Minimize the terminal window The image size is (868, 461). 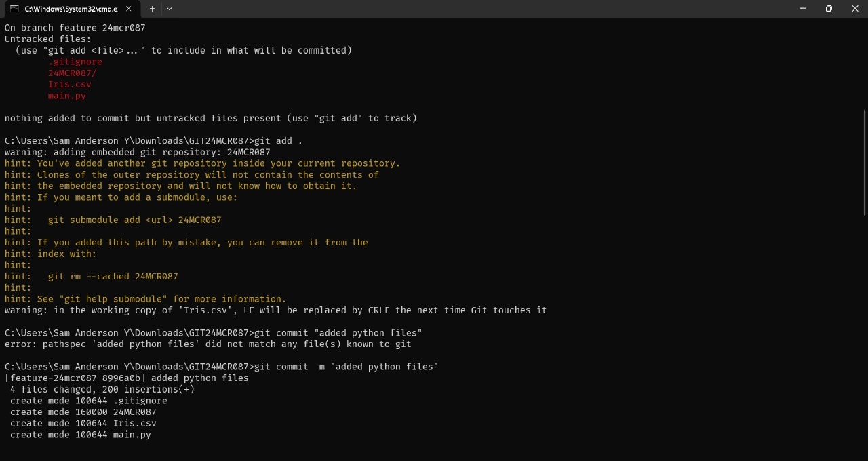coord(803,9)
